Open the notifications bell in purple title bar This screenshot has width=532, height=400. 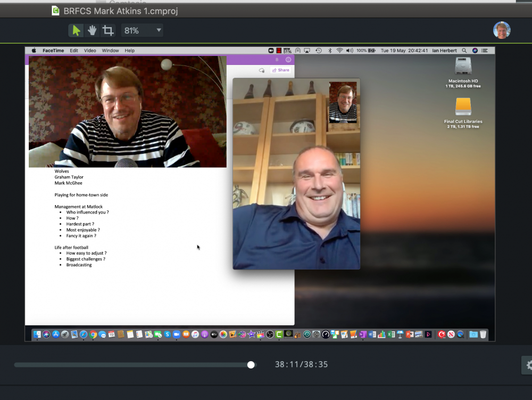pos(277,60)
